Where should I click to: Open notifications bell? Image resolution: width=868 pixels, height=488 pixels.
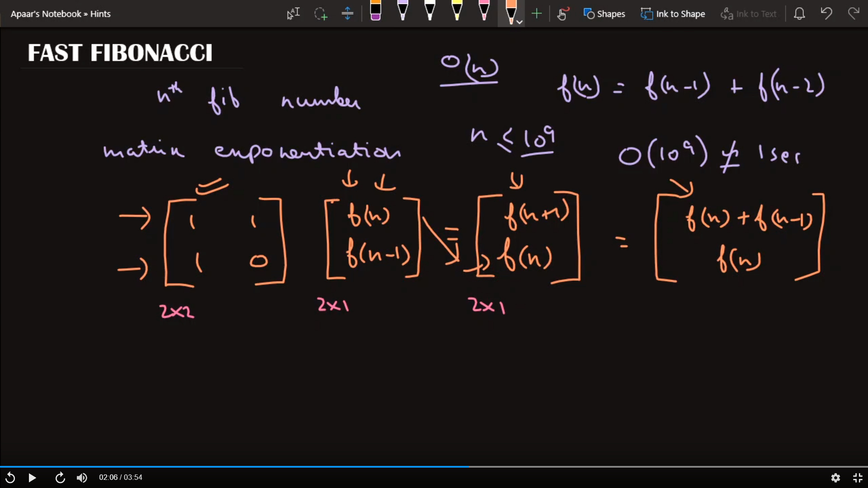(x=799, y=14)
